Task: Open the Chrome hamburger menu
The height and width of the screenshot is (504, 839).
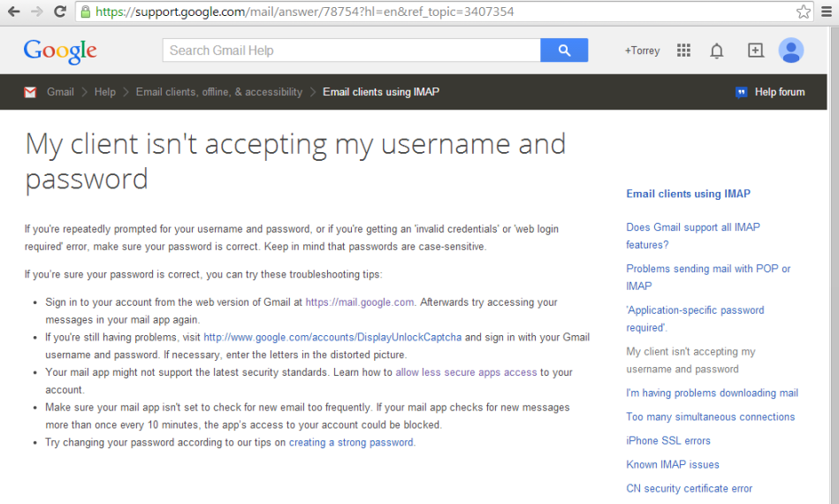Action: (827, 11)
